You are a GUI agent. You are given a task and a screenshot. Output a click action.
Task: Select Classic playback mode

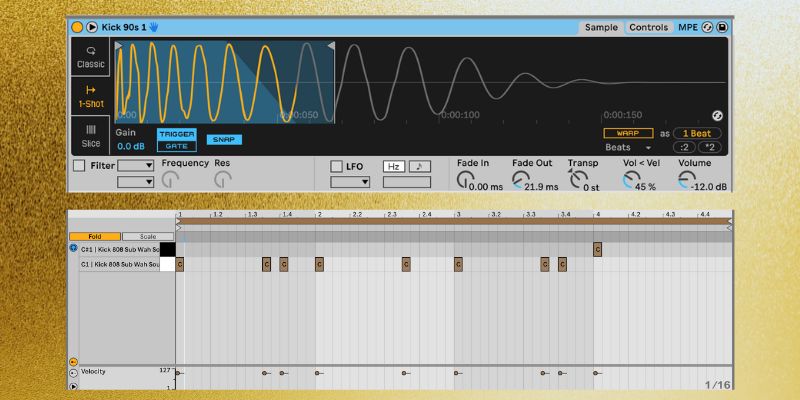click(90, 57)
